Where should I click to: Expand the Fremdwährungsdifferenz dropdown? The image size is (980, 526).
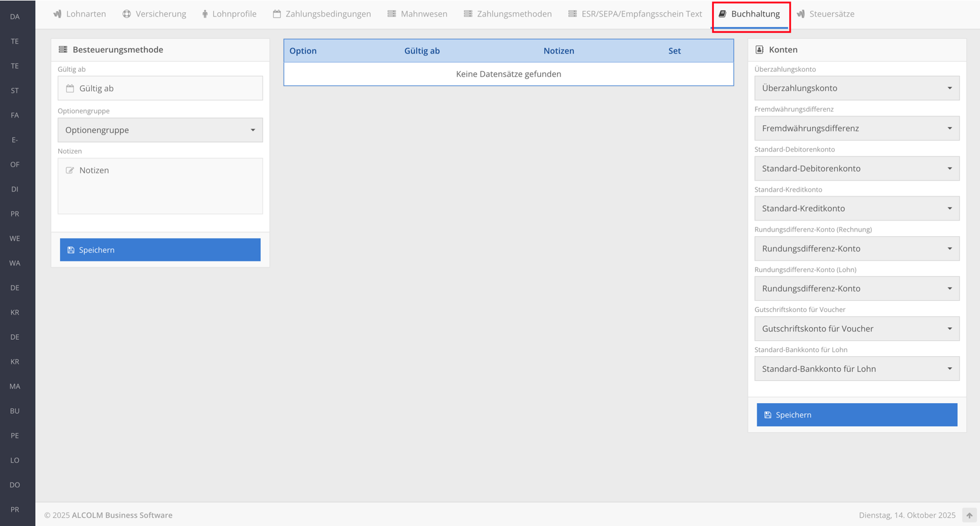(x=856, y=128)
